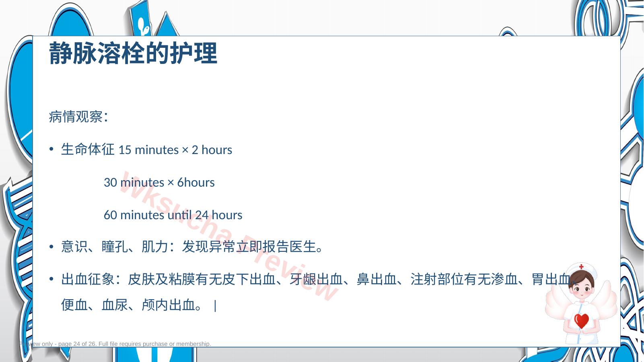Image resolution: width=644 pixels, height=362 pixels.
Task: Select the 病情观察 heading text
Action: tap(78, 117)
